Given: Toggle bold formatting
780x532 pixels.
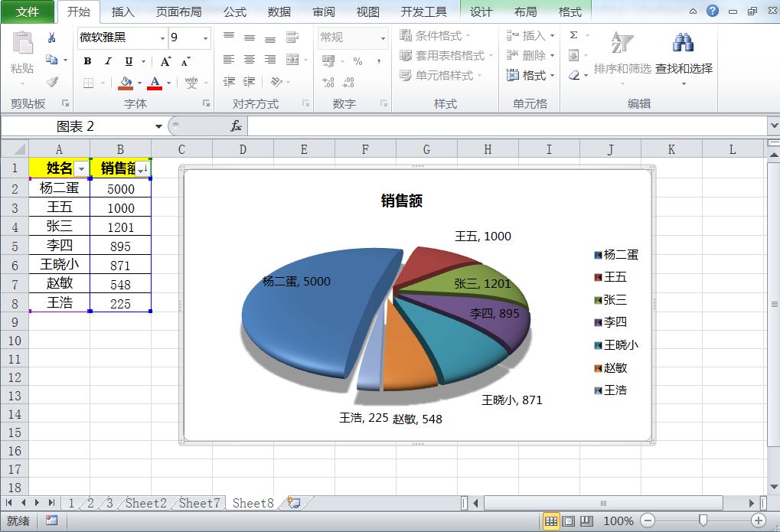Looking at the screenshot, I should coord(87,61).
